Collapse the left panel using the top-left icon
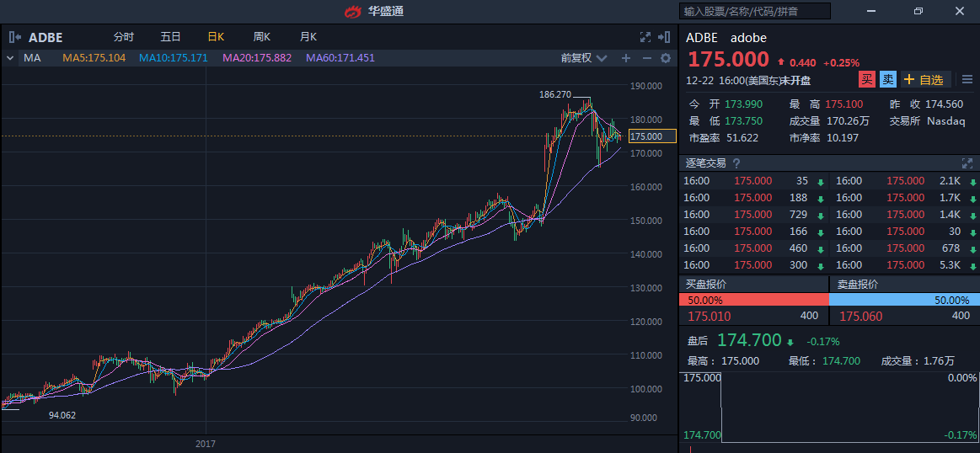The image size is (980, 453). [x=14, y=37]
